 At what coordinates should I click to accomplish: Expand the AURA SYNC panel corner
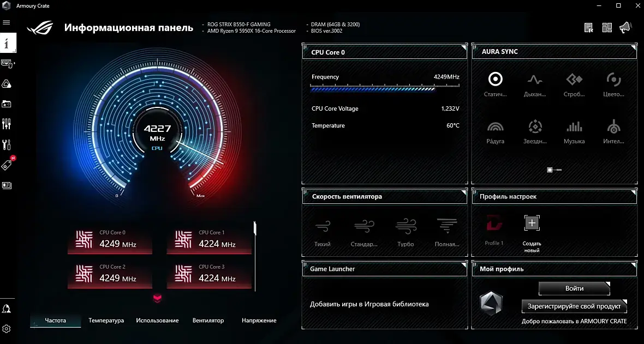(633, 47)
